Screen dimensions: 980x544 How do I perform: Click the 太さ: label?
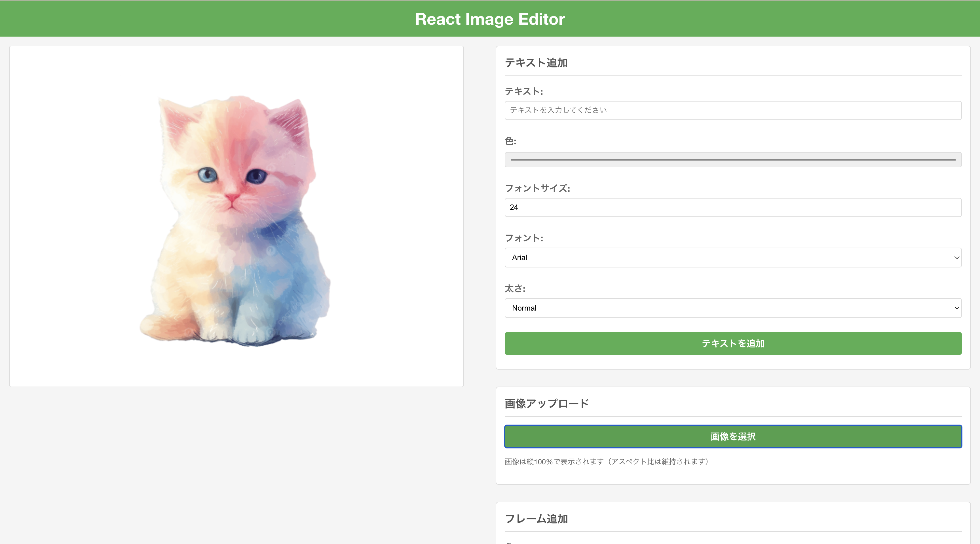(x=515, y=289)
